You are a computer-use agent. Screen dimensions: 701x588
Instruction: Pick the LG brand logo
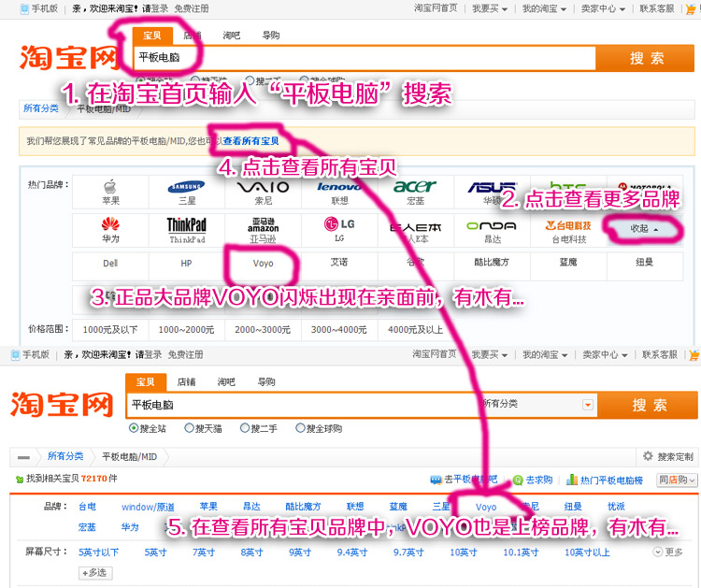(339, 224)
